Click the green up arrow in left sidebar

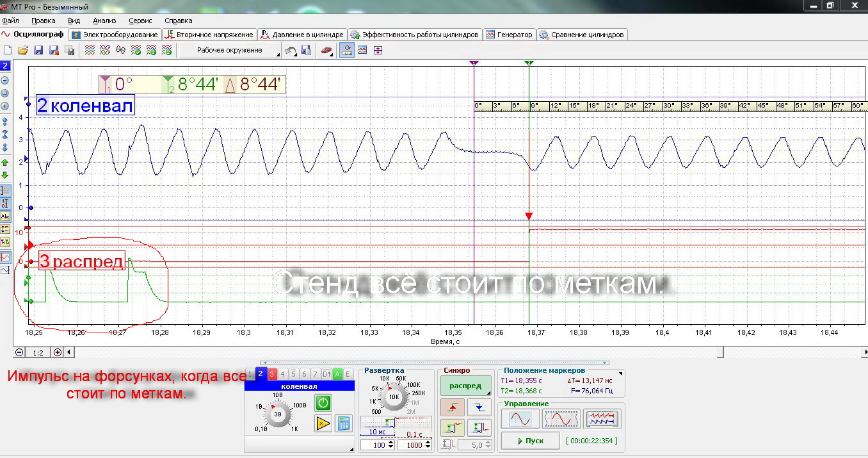point(5,163)
